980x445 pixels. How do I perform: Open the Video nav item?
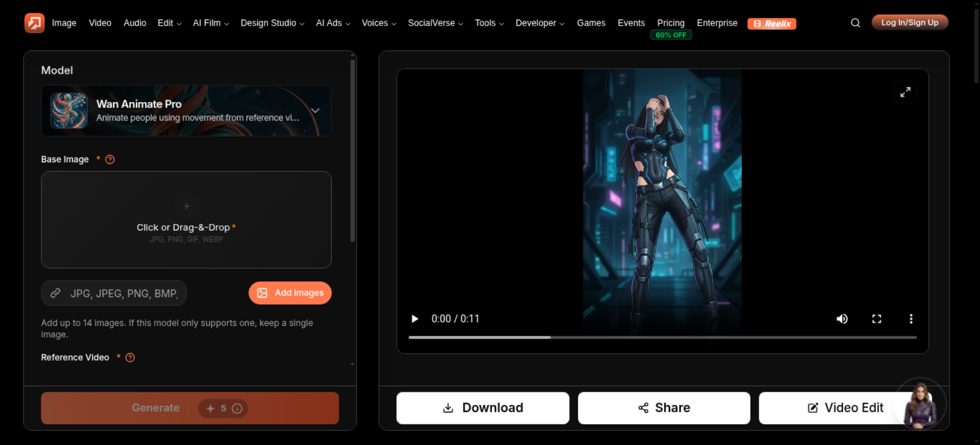coord(100,23)
